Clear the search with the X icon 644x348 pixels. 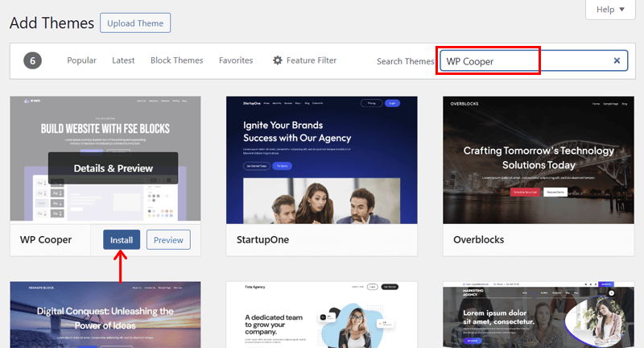click(617, 60)
